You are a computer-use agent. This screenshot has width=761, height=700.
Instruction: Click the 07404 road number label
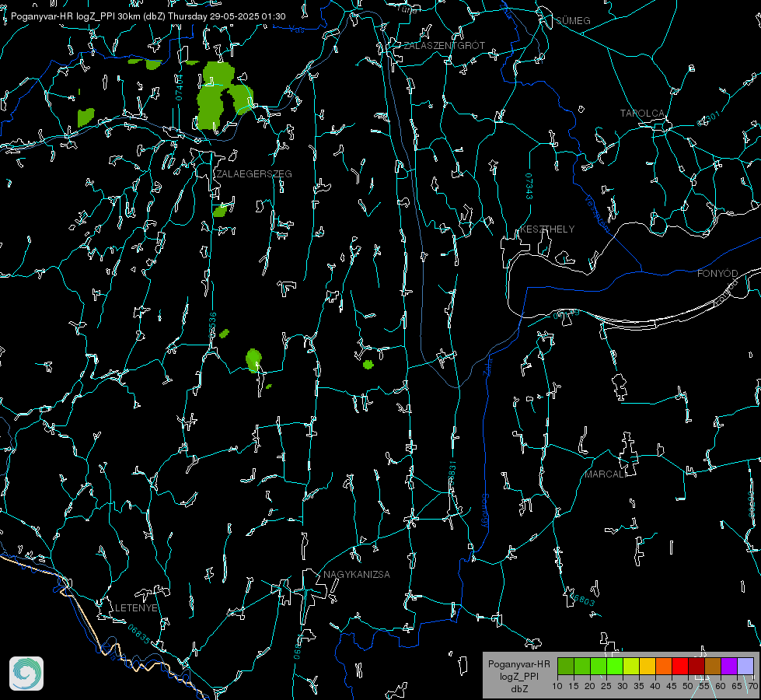click(179, 87)
